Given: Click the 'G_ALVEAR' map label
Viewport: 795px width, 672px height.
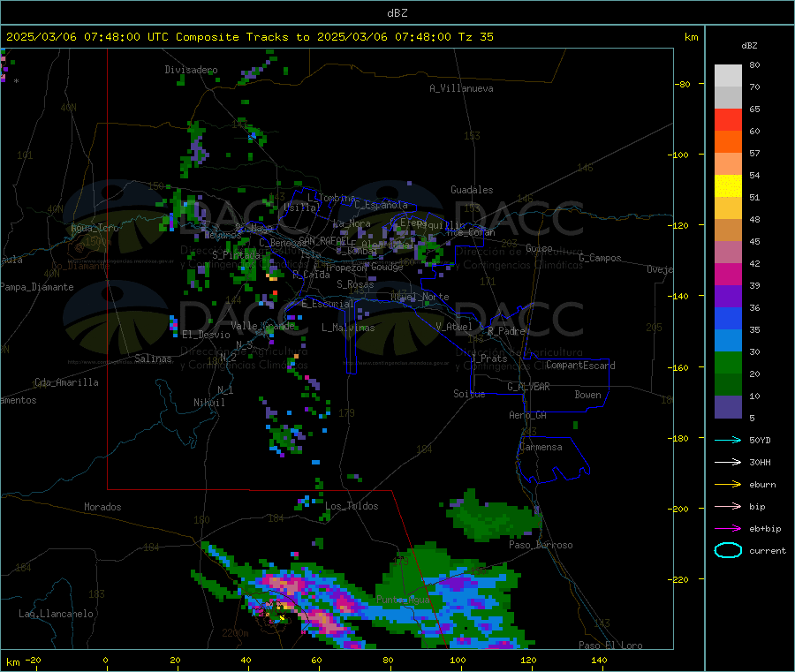Looking at the screenshot, I should click(x=528, y=386).
